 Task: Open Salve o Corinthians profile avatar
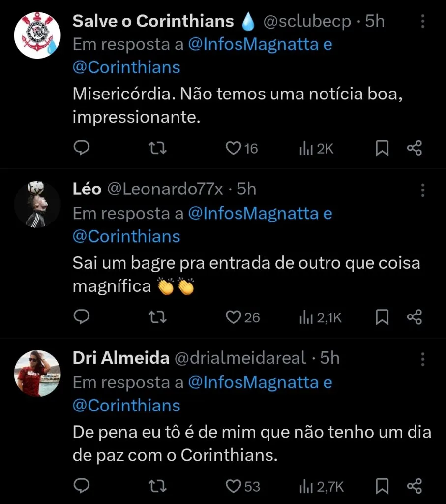pos(37,35)
